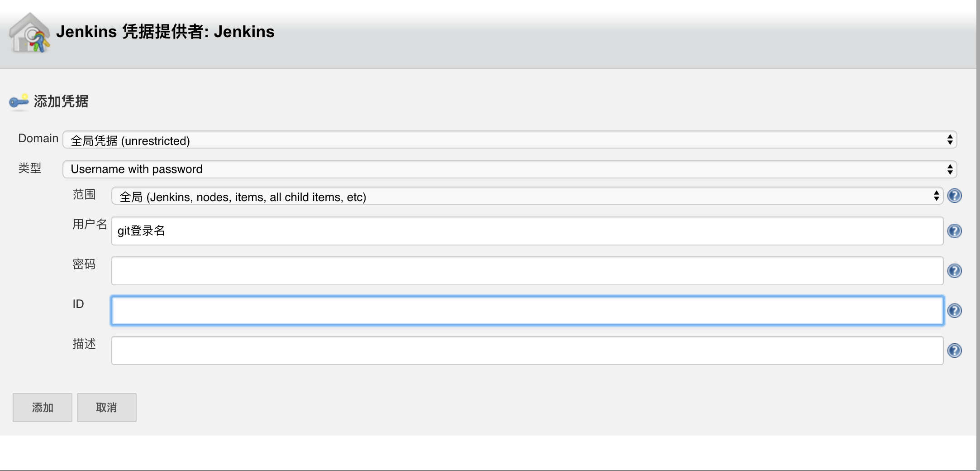Click the Domain label
Screen dimensions: 980x471
coord(38,139)
